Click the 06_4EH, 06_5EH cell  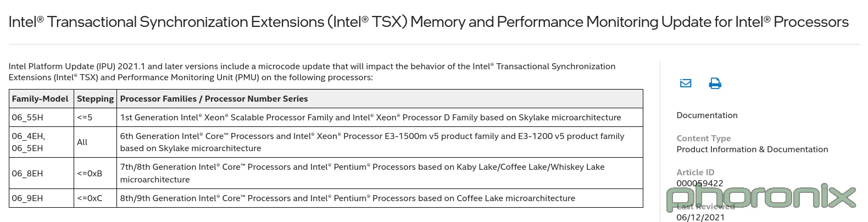[x=41, y=142]
